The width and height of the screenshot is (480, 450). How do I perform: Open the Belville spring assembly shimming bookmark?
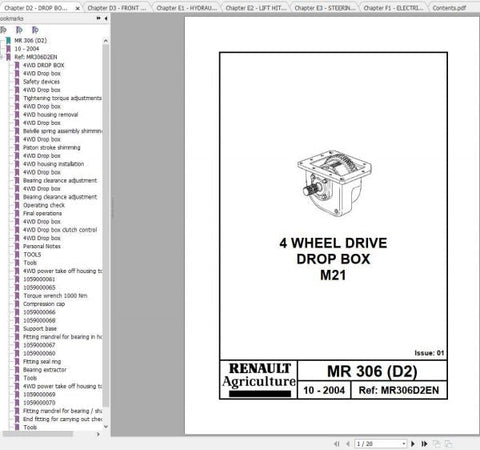62,131
